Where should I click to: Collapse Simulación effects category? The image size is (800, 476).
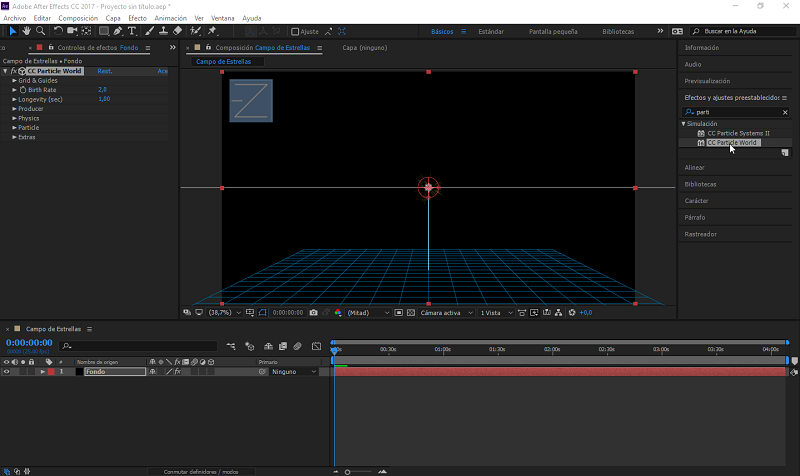click(683, 124)
